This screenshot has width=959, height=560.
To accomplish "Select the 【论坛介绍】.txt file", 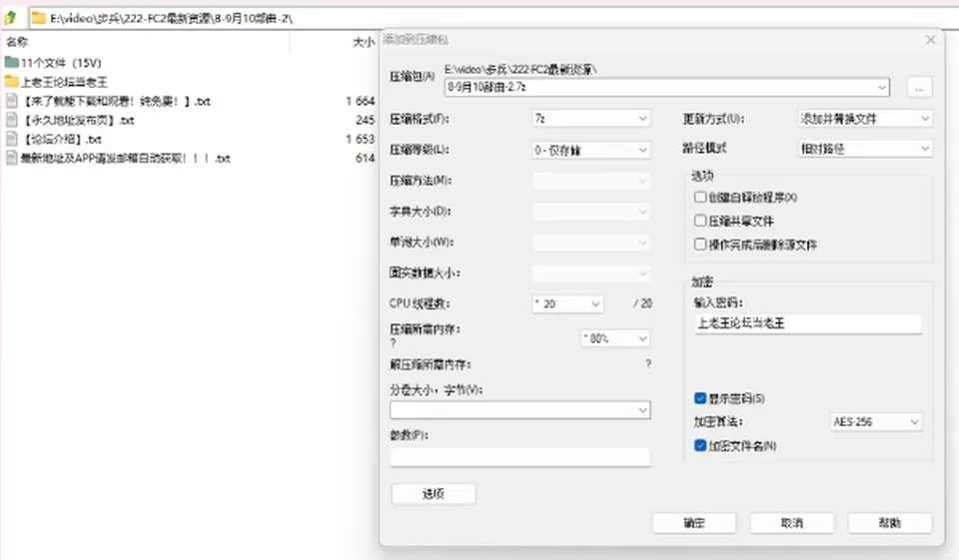I will tap(54, 139).
